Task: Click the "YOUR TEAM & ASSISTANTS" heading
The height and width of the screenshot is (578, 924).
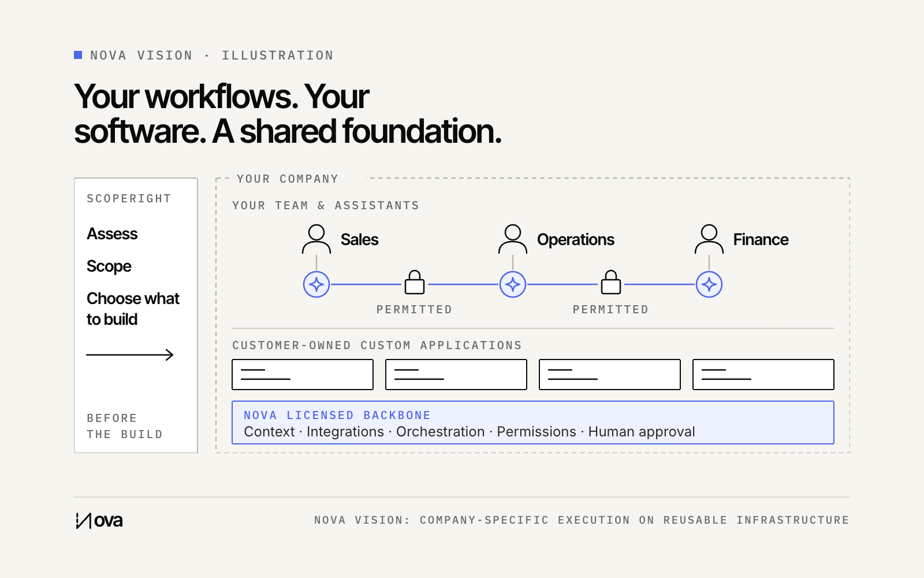Action: pyautogui.click(x=326, y=206)
